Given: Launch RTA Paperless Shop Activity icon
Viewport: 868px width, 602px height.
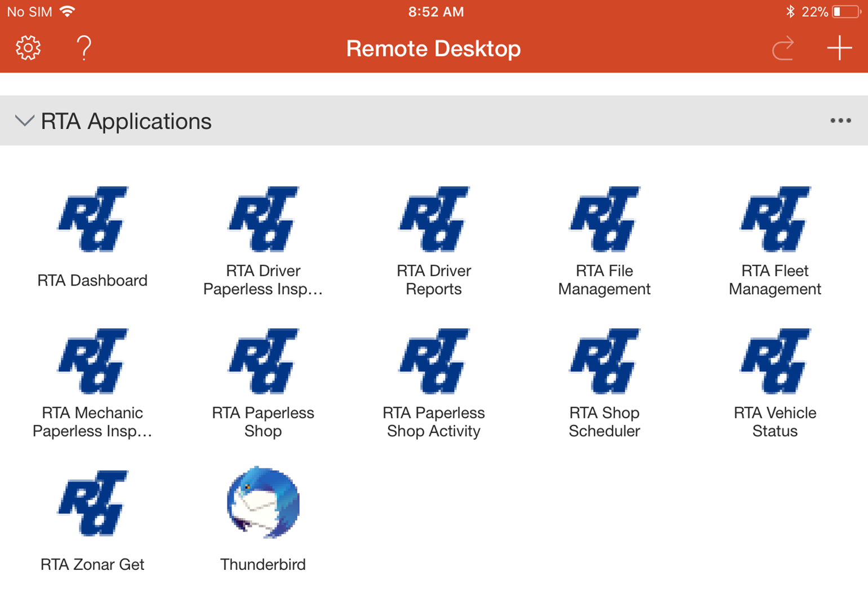Looking at the screenshot, I should click(434, 362).
